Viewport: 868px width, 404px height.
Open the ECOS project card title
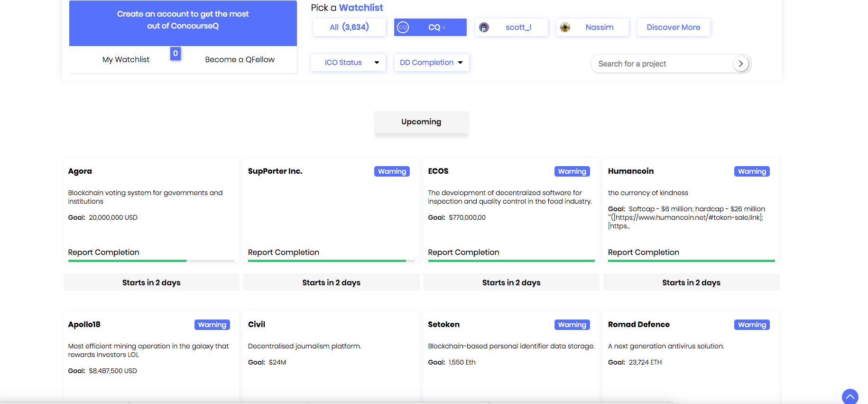click(438, 171)
